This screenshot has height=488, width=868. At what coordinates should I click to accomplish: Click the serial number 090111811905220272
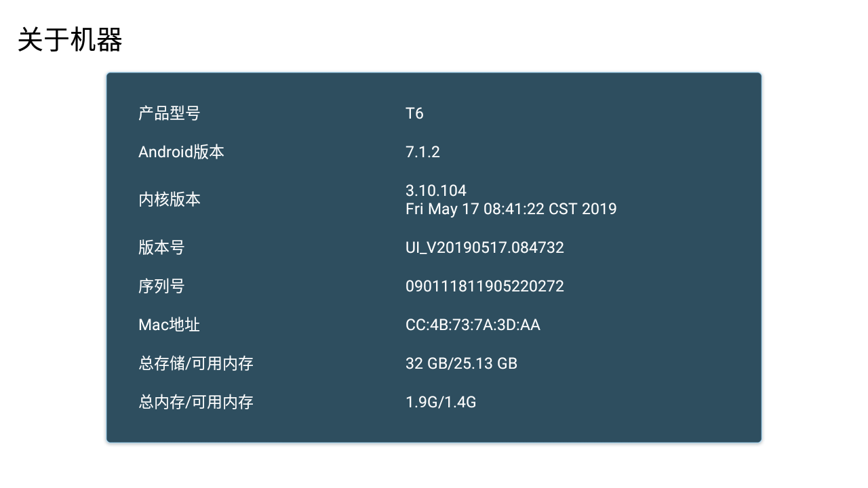[x=485, y=286]
